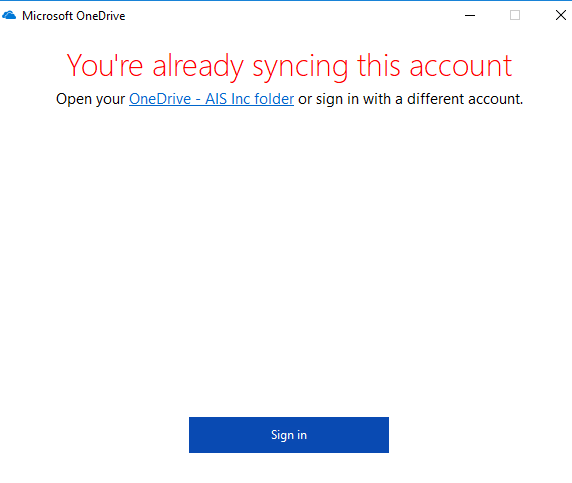Screen dimensions: 572x483
Task: Select the "You're already syncing this account" heading
Action: [x=289, y=66]
